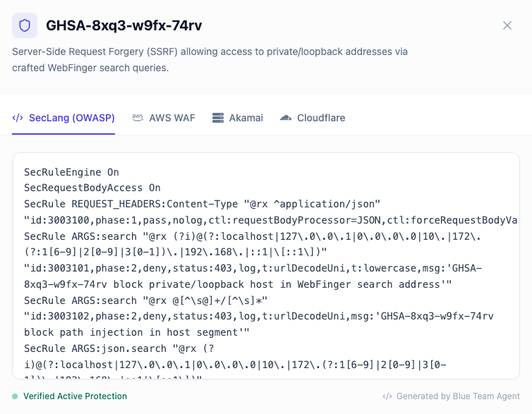Viewport: 532px width, 414px height.
Task: Click the Akamai server stack icon
Action: point(218,118)
